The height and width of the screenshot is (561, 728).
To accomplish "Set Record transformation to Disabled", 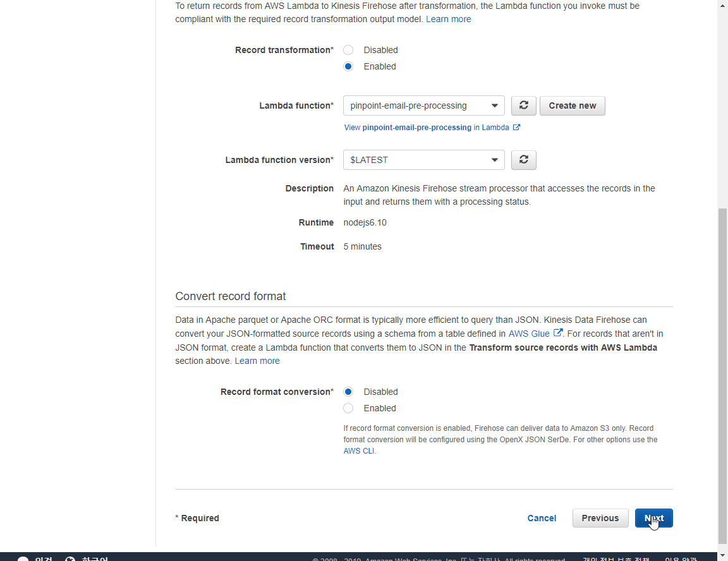I will (348, 50).
